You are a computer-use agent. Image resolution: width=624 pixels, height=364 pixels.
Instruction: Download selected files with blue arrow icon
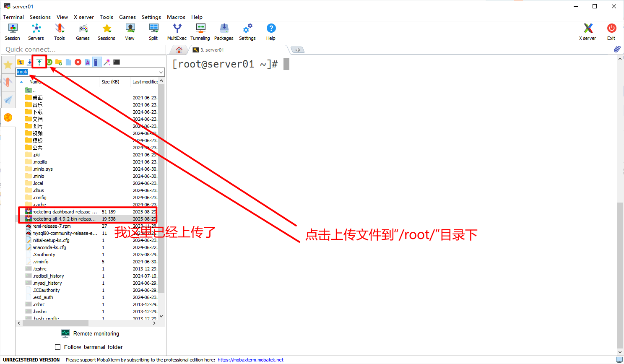click(30, 62)
